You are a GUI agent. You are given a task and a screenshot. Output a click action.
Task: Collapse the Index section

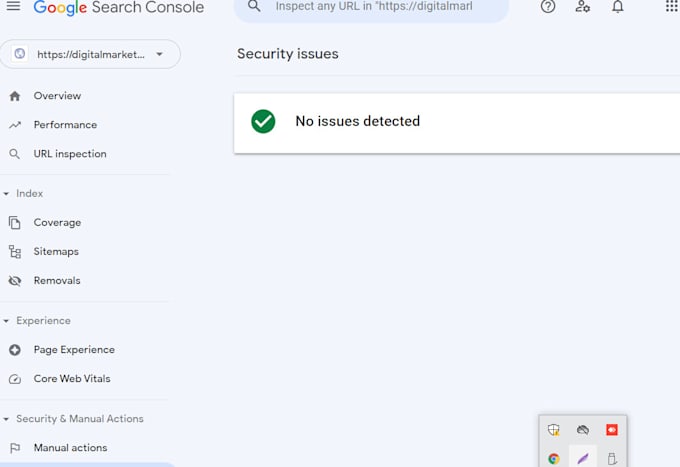click(x=7, y=193)
